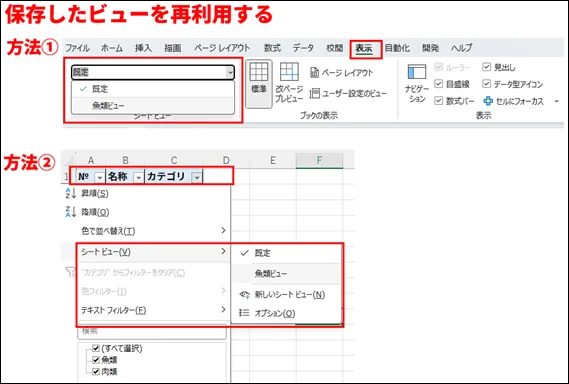Select column D header
This screenshot has height=384, width=569.
tap(226, 160)
